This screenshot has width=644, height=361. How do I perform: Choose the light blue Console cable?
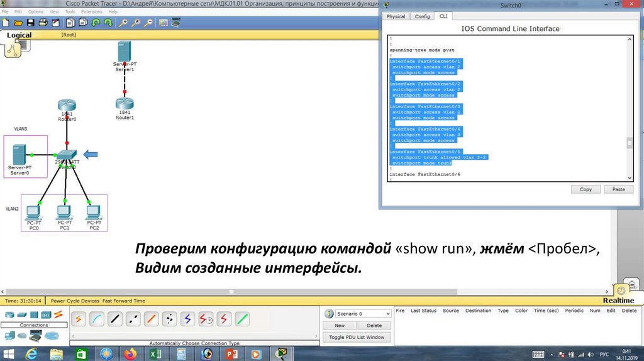point(96,319)
